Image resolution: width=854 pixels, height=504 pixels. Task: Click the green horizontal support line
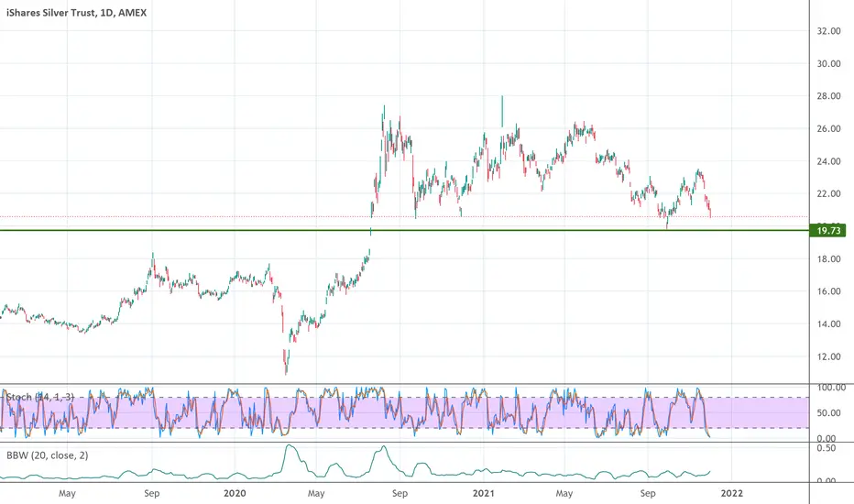point(405,231)
